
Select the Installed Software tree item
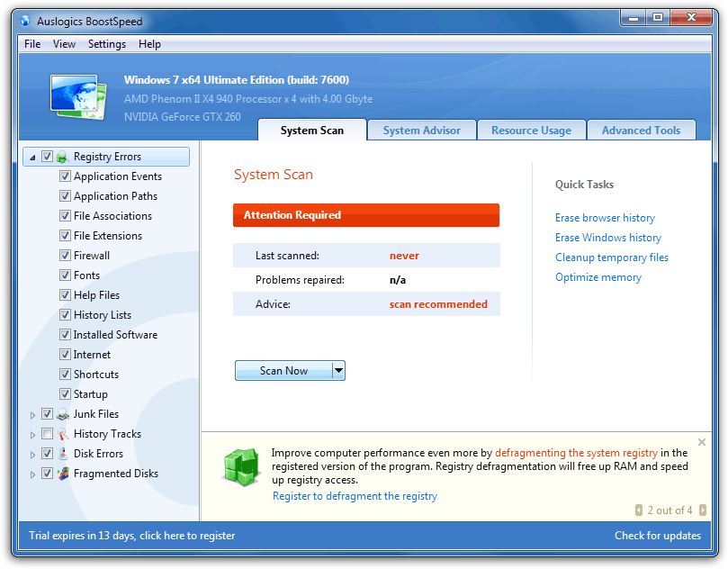click(115, 335)
